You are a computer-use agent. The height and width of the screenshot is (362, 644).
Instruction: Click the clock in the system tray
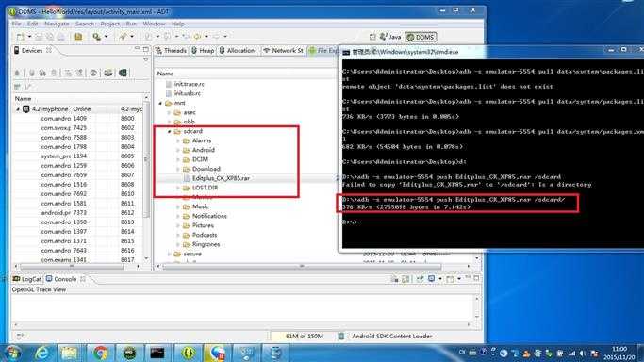619,353
